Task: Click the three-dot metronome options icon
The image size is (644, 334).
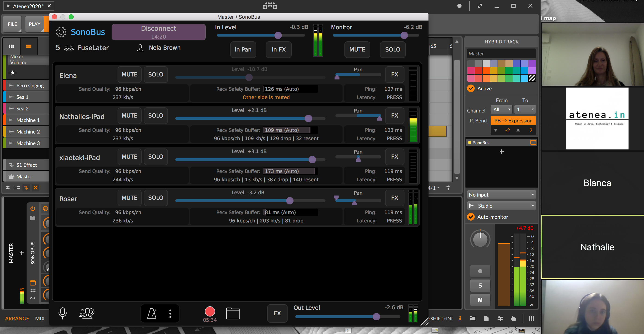Action: [x=170, y=313]
